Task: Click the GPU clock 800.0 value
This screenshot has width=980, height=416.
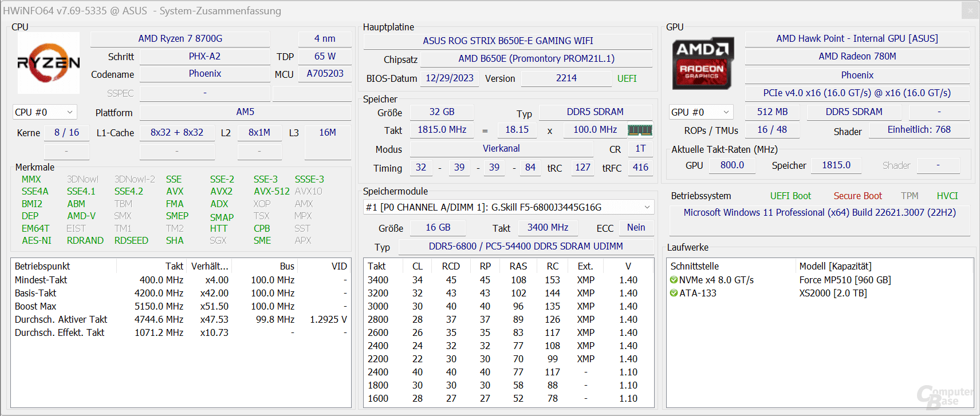Action: 732,165
